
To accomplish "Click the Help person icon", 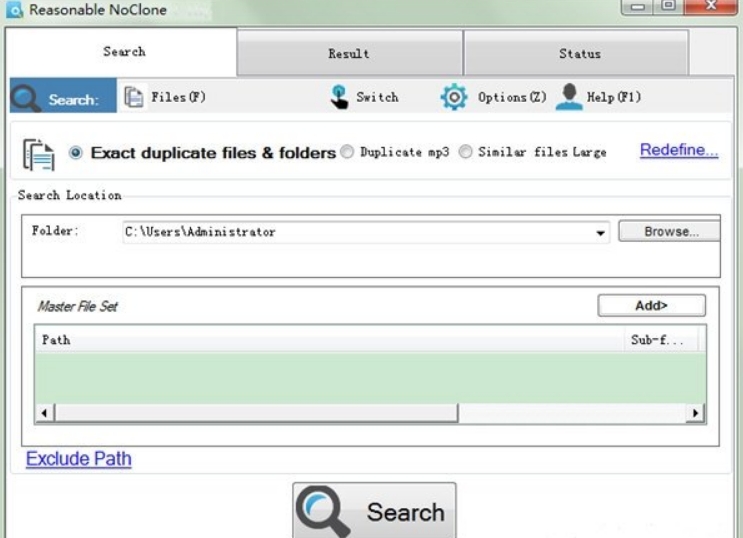I will (x=569, y=97).
